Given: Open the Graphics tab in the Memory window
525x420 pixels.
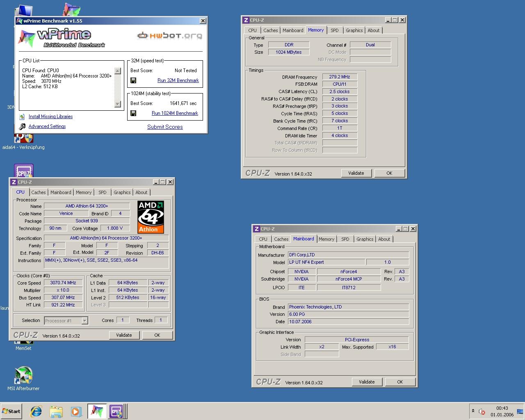Looking at the screenshot, I should (354, 30).
